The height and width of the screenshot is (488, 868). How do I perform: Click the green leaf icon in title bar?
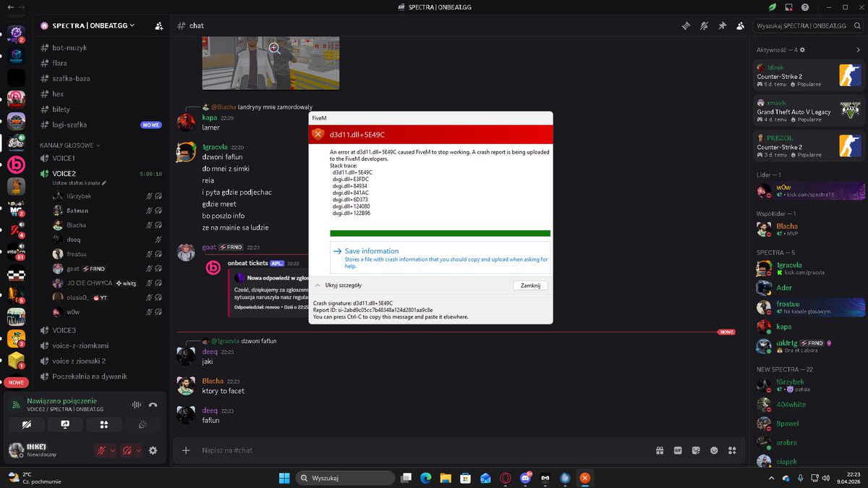772,7
